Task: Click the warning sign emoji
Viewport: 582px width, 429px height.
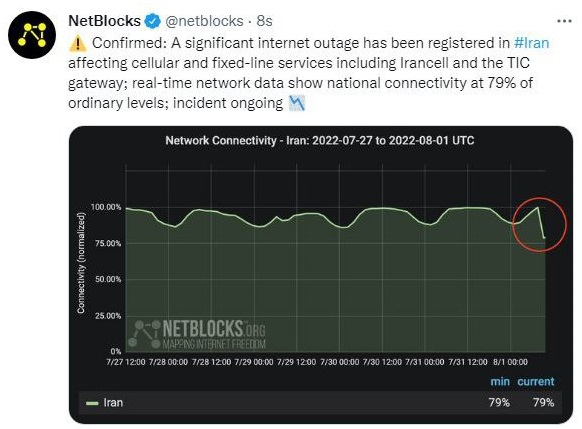Action: tap(78, 43)
